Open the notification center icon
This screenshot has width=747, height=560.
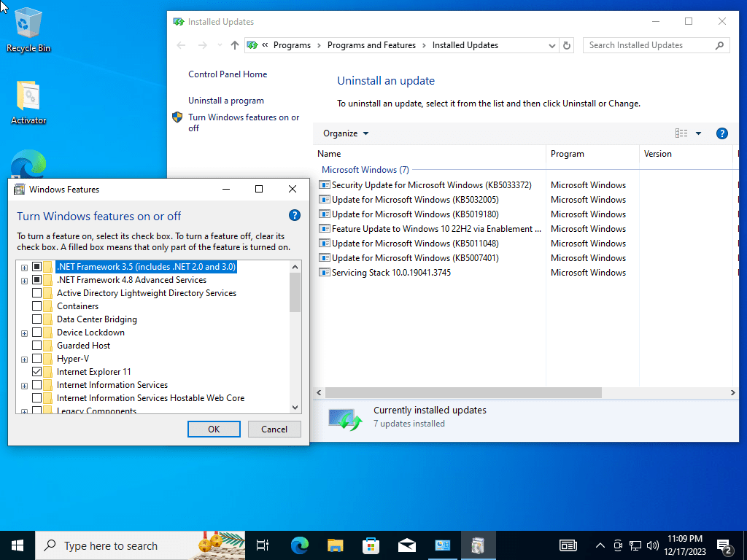pos(724,547)
